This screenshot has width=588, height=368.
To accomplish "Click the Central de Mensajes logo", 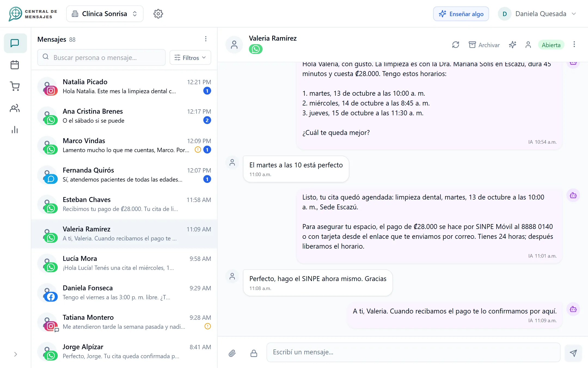I will (x=33, y=14).
